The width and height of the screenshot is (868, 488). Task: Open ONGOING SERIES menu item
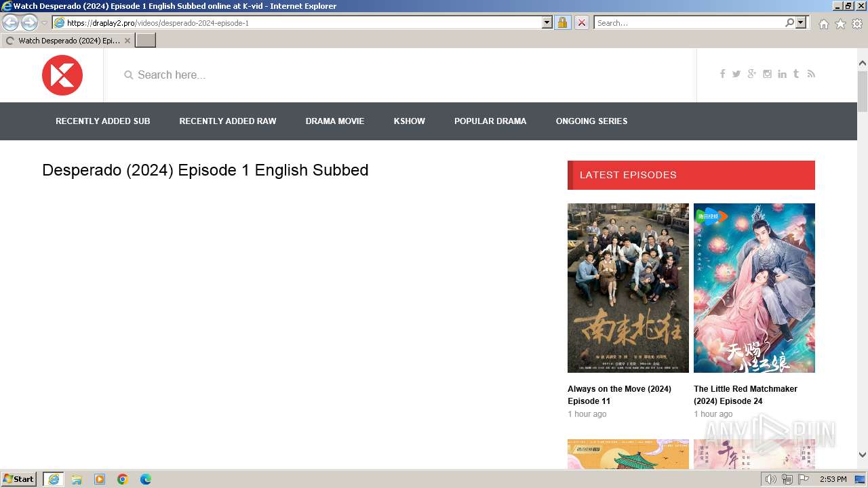coord(592,121)
